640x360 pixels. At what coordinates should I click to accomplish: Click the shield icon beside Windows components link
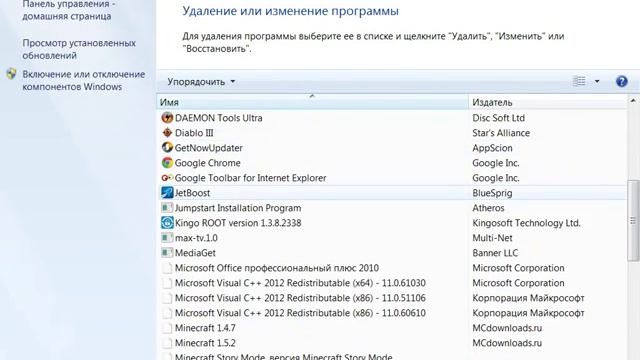(11, 74)
